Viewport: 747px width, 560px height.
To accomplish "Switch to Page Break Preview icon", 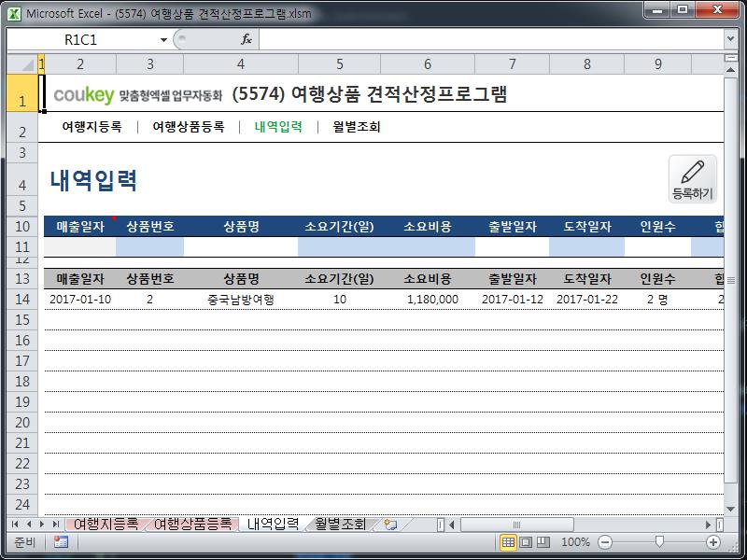I will click(543, 542).
